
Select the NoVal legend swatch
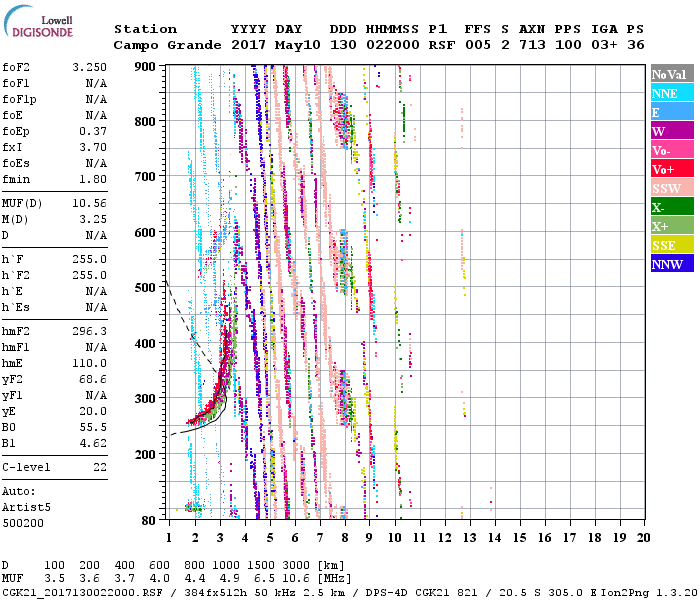click(x=672, y=74)
